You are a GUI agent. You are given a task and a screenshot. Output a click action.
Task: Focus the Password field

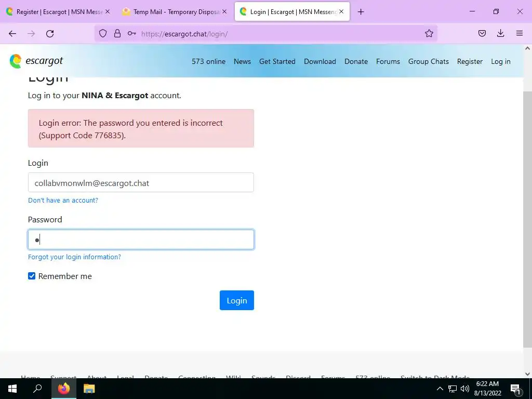[141, 240]
